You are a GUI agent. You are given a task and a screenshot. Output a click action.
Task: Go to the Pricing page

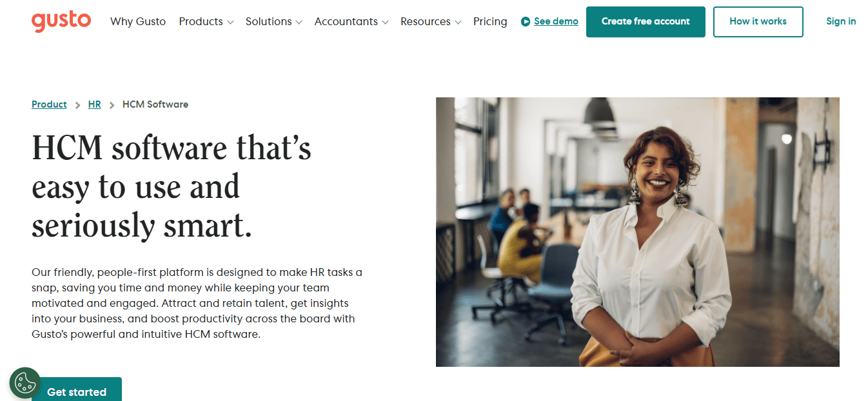pos(490,21)
